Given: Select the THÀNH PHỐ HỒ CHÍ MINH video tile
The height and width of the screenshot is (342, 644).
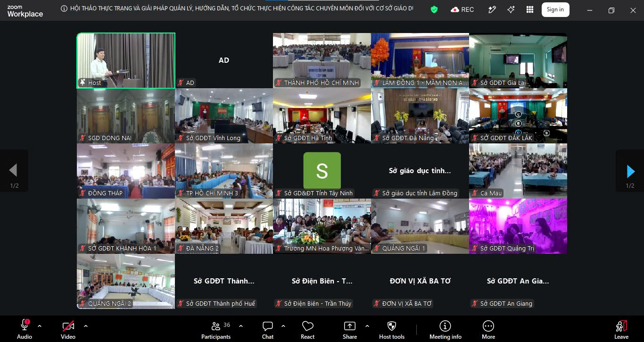Looking at the screenshot, I should (x=322, y=60).
